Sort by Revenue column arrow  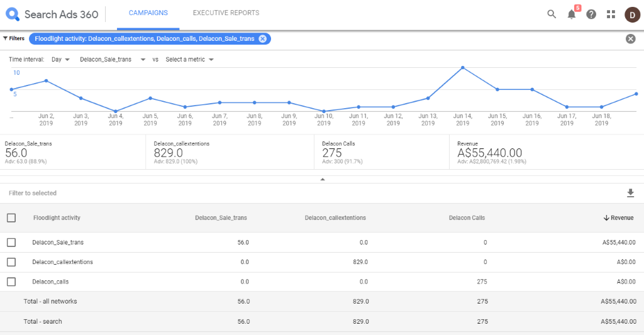pyautogui.click(x=606, y=218)
